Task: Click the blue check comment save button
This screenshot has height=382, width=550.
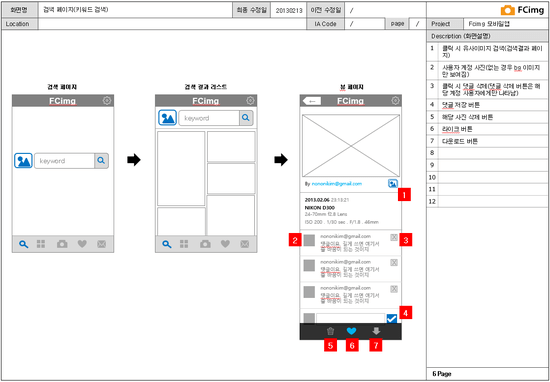Action: (x=391, y=319)
